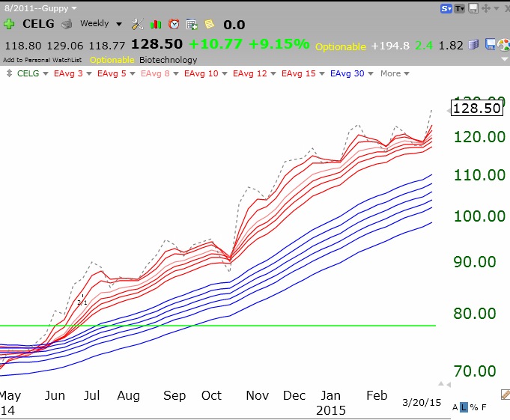Screen dimensions: 510x420
Task: Click the gray T timeframe-link button
Action: click(x=460, y=8)
